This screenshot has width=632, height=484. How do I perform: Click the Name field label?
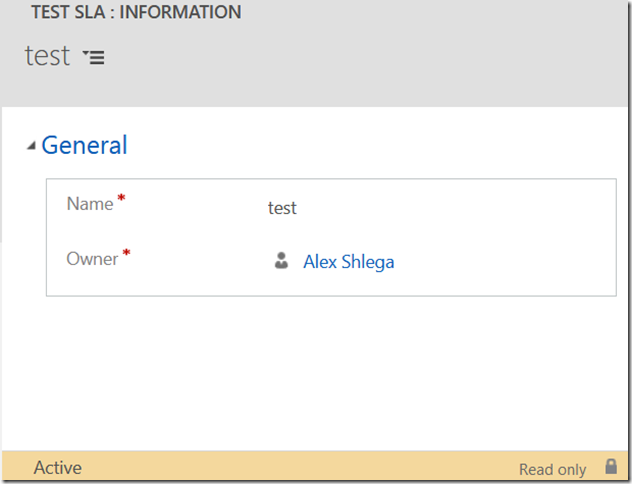90,204
